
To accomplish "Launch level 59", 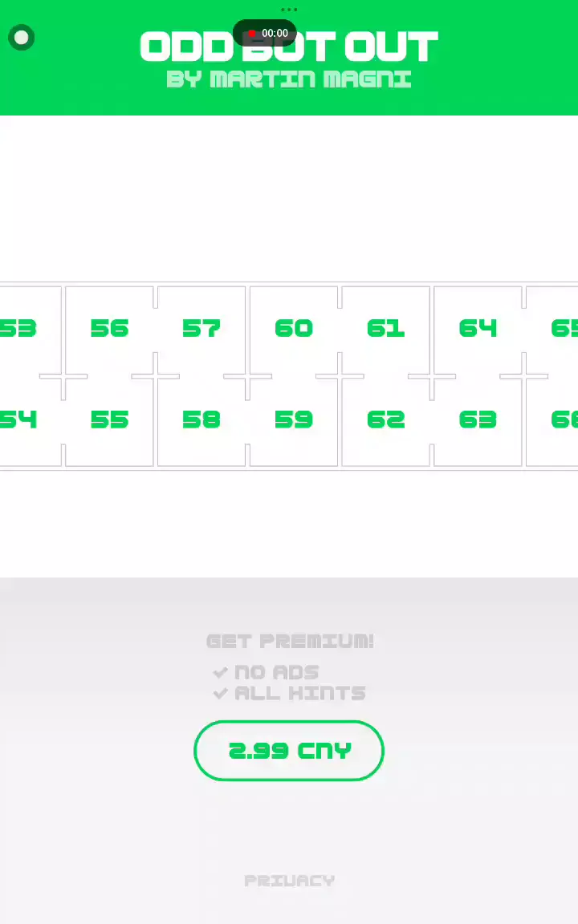I will 294,419.
